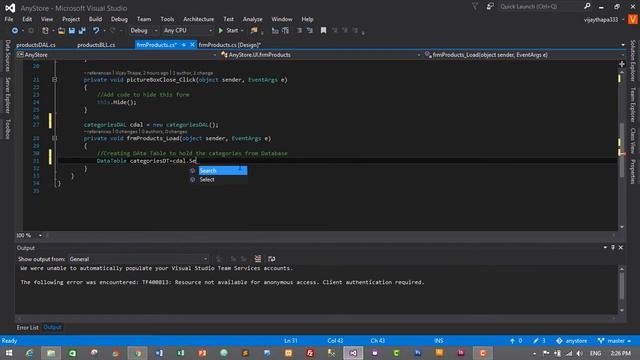The height and width of the screenshot is (360, 640).
Task: Open the Toolbox side tab
Action: coord(7,129)
